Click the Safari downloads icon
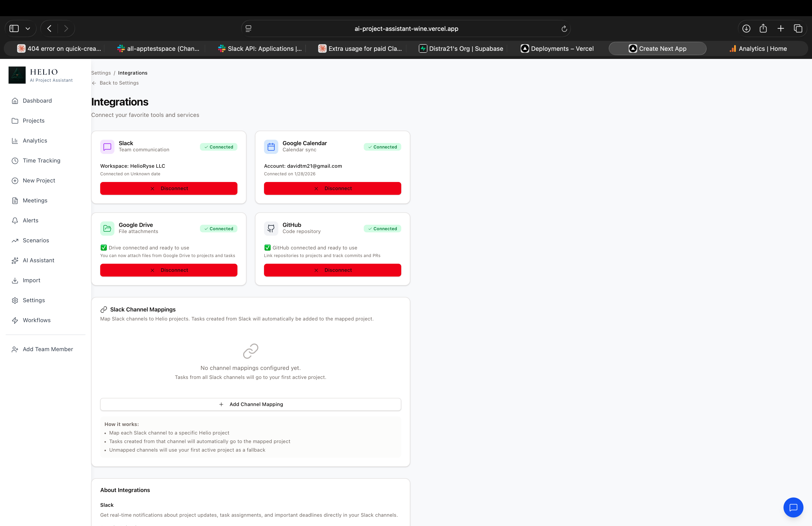 point(746,29)
